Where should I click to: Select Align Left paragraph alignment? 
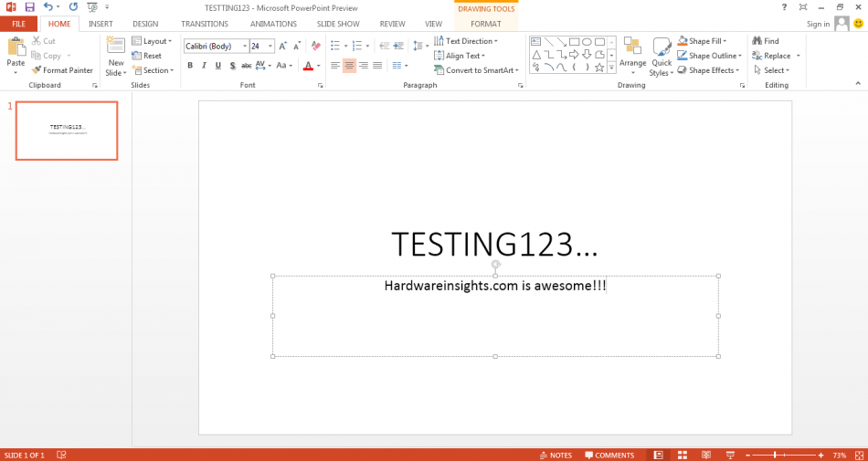pyautogui.click(x=335, y=65)
